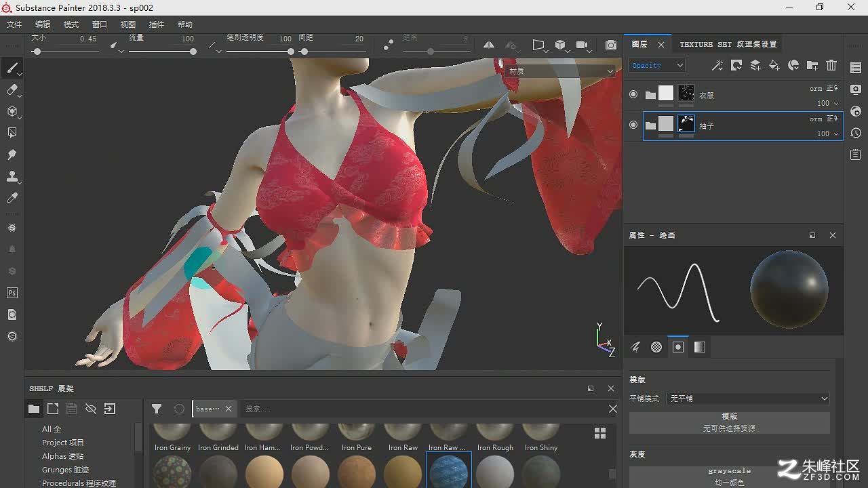Open the Export to Photoshop icon
Screen dimensions: 868x488
pyautogui.click(x=12, y=293)
